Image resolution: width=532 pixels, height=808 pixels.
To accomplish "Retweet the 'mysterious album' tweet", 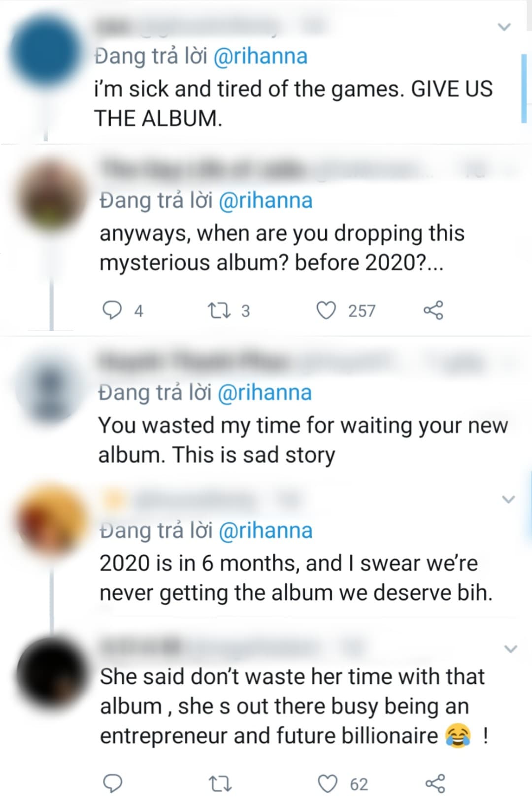I will click(217, 310).
